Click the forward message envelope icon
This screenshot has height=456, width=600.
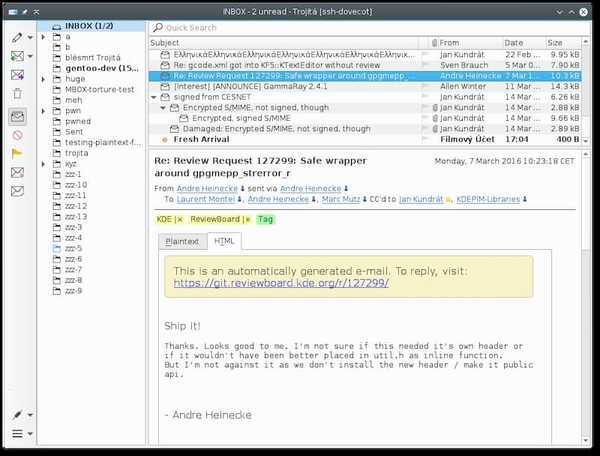click(17, 75)
